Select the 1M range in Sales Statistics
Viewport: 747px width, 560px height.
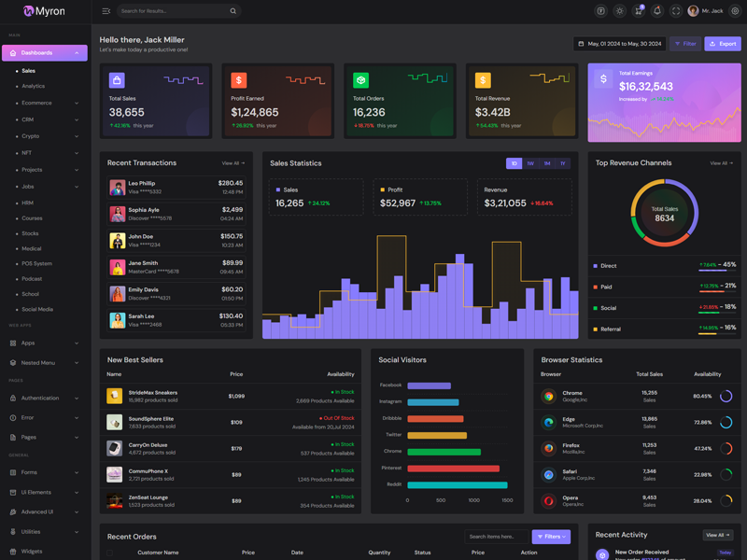click(x=547, y=163)
